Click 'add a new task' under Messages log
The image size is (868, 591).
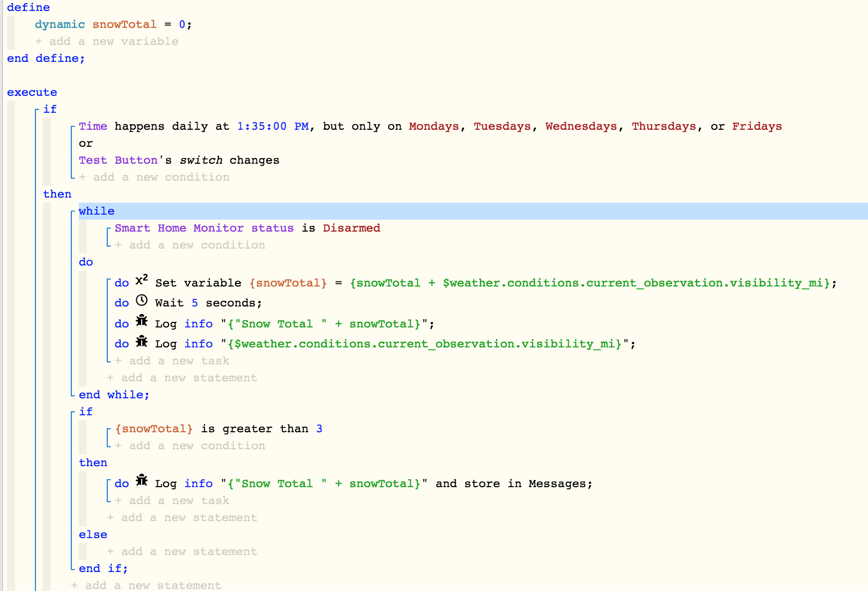[x=172, y=501]
